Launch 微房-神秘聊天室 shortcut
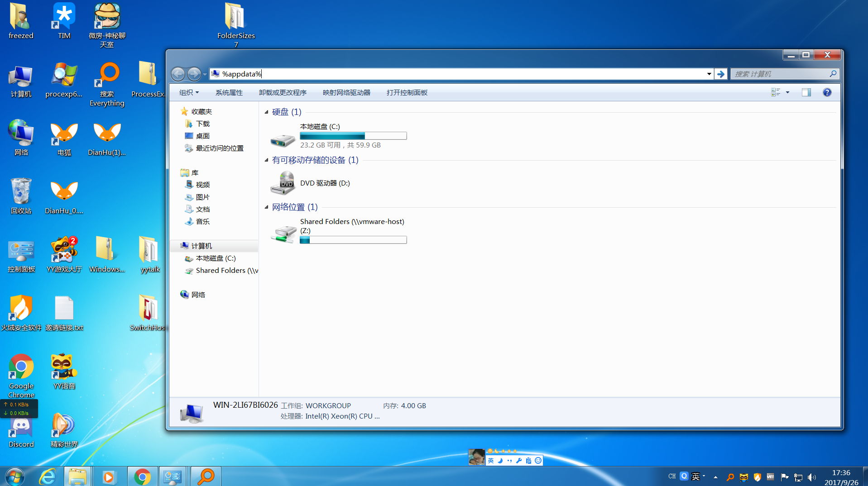This screenshot has width=868, height=486. (107, 25)
